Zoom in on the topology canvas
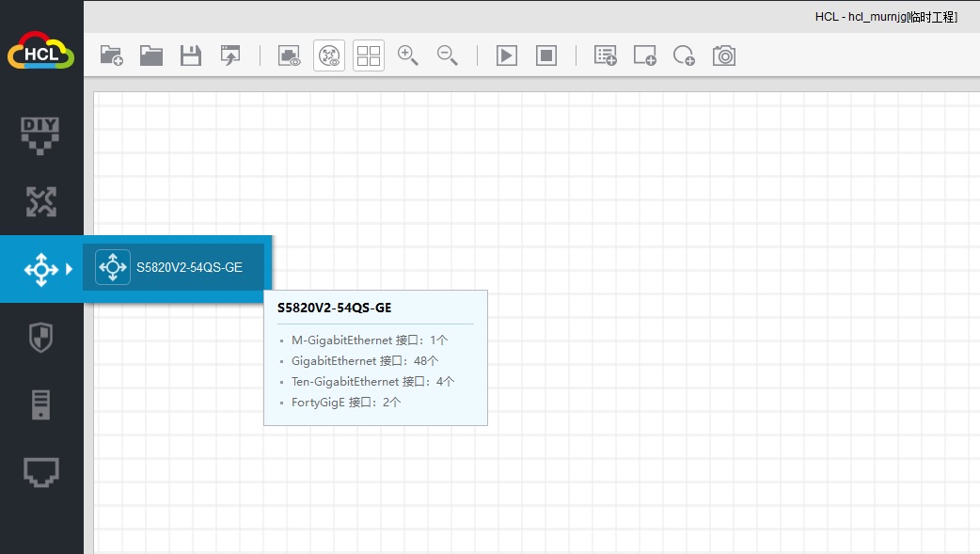This screenshot has height=554, width=980. pyautogui.click(x=408, y=55)
